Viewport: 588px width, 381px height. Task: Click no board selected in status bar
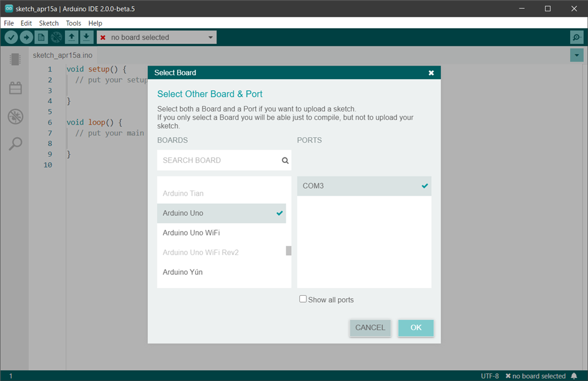pyautogui.click(x=536, y=376)
